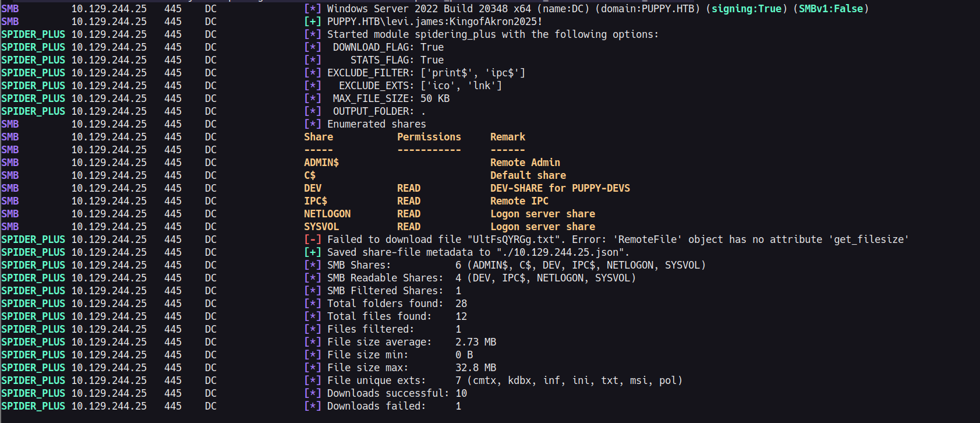980x423 pixels.
Task: Click 'Started module spidering_plus' line
Action: 493,34
